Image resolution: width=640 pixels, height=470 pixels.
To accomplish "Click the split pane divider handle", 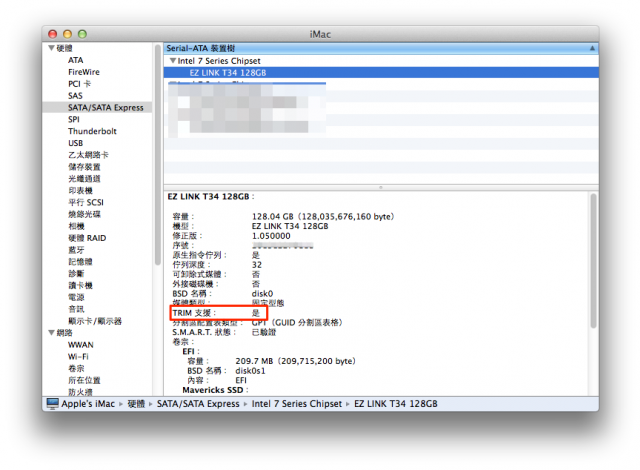I will point(381,187).
